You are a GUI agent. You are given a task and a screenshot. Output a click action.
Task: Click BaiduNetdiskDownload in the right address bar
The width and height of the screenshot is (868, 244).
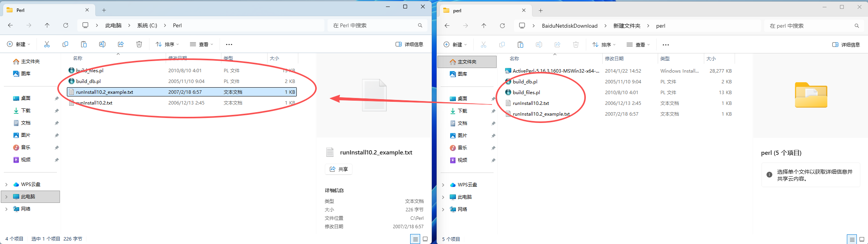[x=570, y=26]
